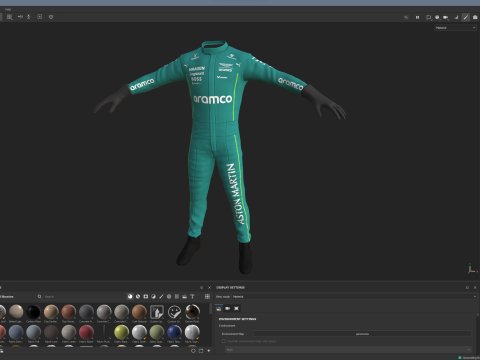Viewport: 480px width, 360px height.
Task: Select the yellow-green fabric material sphere
Action: coord(121,332)
